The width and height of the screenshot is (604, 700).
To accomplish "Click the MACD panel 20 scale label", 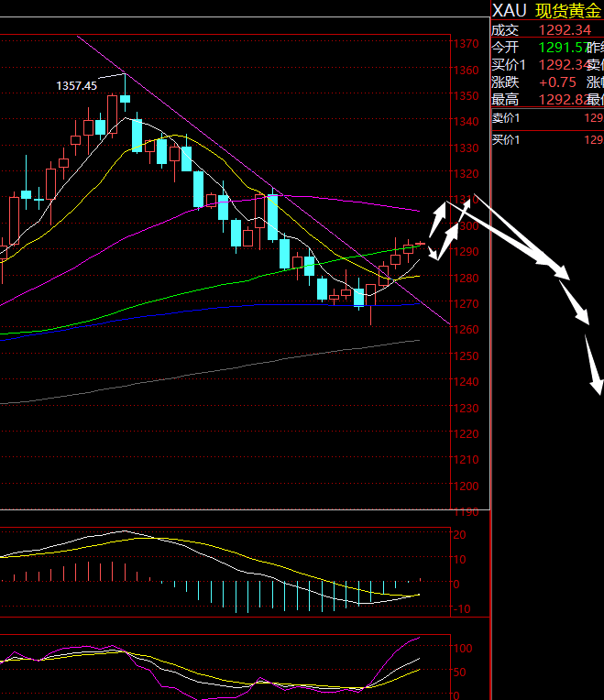I will click(x=460, y=535).
